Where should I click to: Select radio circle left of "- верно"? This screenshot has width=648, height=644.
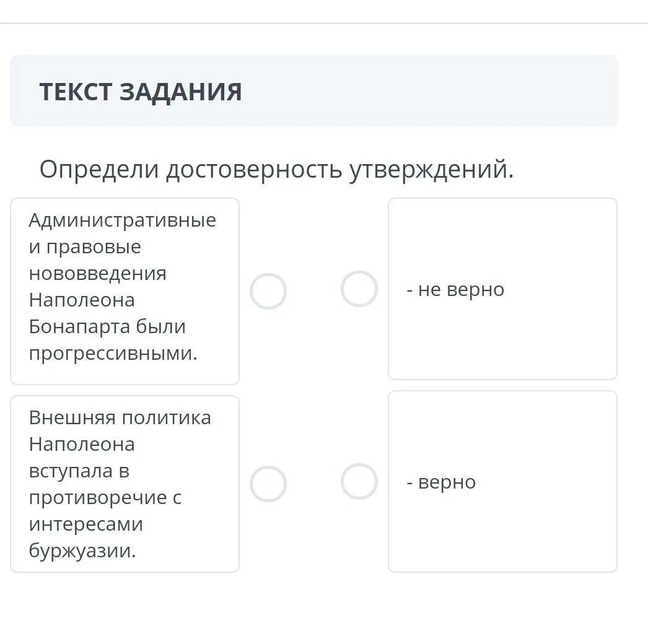click(x=359, y=482)
